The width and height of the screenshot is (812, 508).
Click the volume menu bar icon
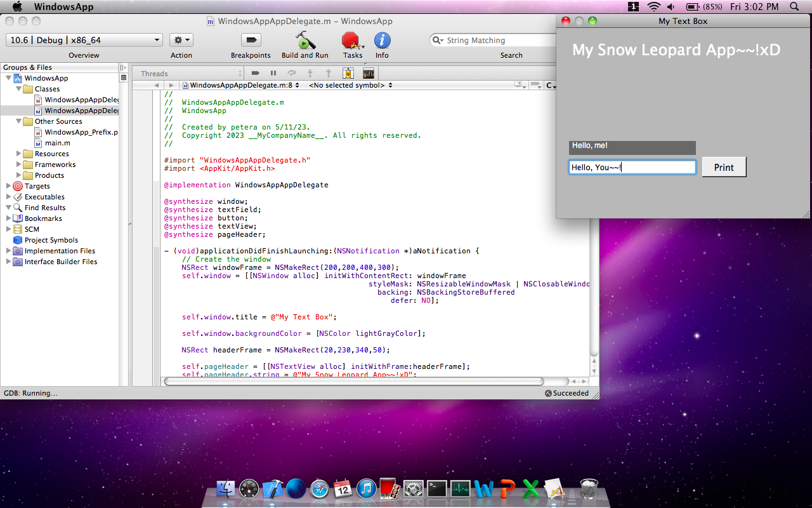(671, 7)
